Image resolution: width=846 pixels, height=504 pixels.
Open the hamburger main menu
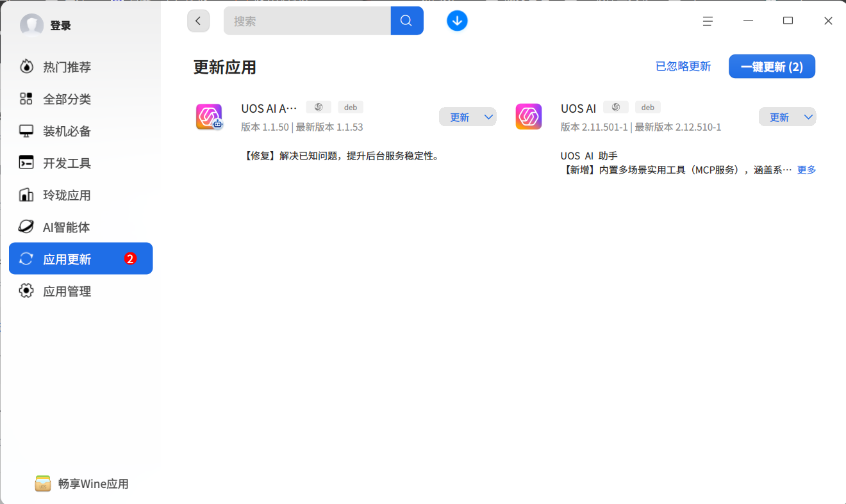[708, 21]
